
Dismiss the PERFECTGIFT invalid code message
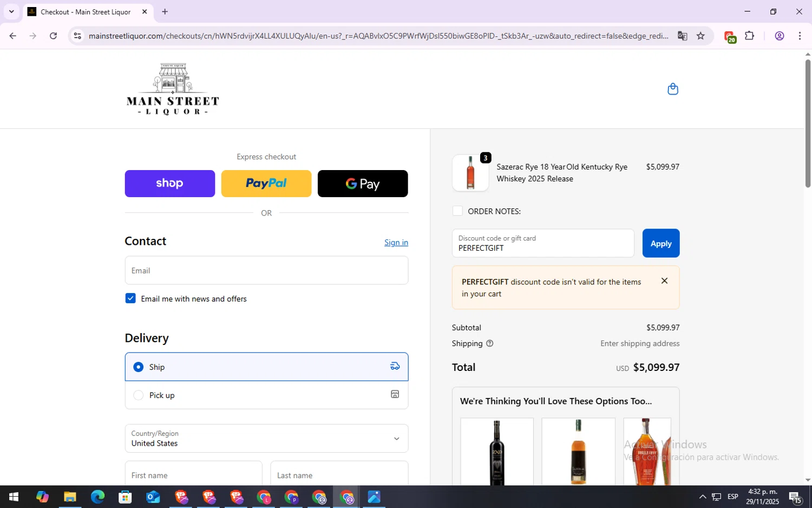tap(664, 281)
